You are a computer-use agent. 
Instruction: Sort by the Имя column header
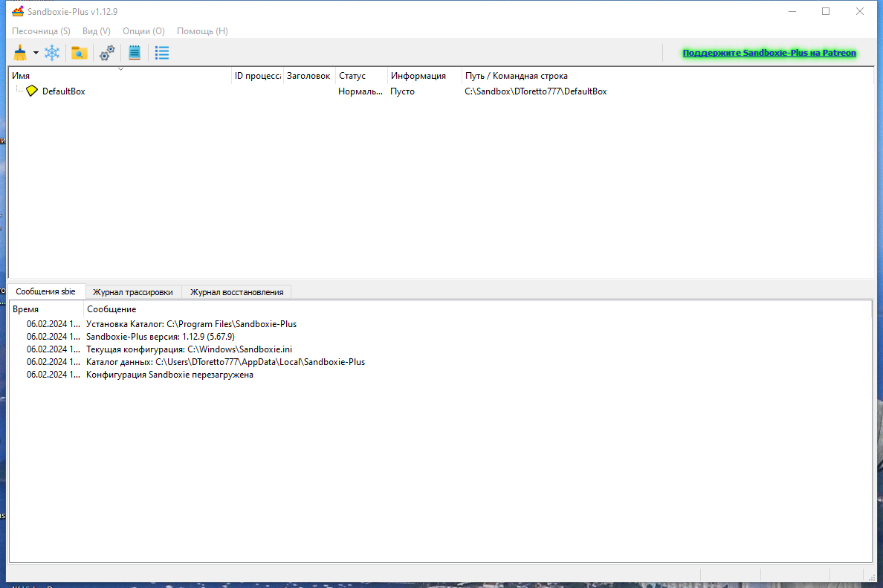tap(120, 76)
